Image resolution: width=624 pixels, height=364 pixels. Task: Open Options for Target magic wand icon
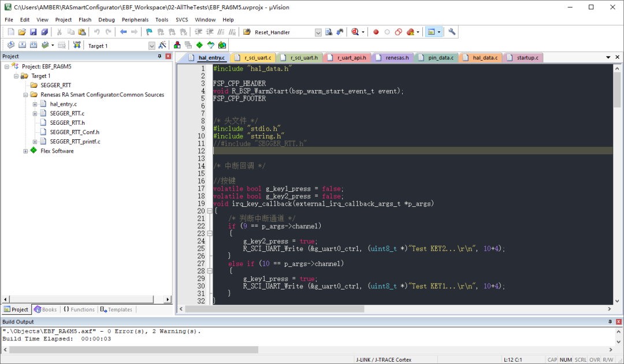(x=162, y=45)
